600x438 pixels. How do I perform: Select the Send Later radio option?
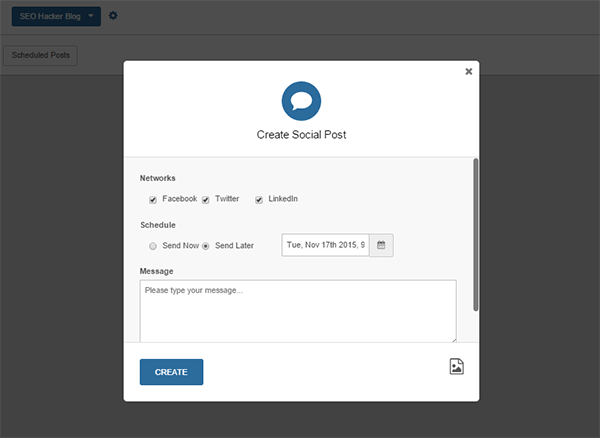[206, 245]
